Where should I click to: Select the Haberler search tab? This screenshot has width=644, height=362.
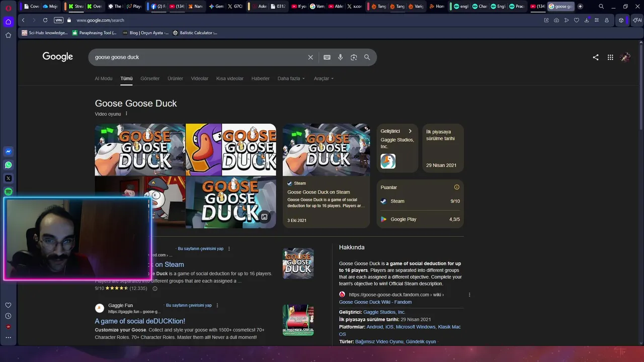pos(261,78)
